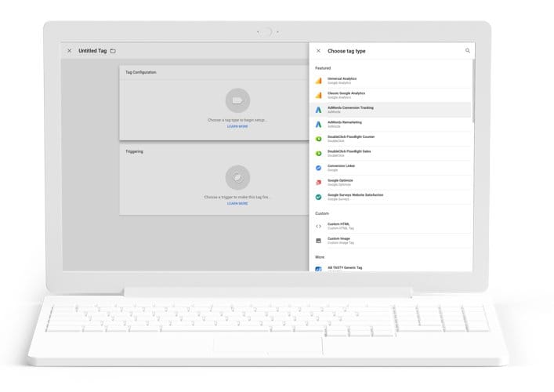Select the Conversion Linker icon

[319, 168]
